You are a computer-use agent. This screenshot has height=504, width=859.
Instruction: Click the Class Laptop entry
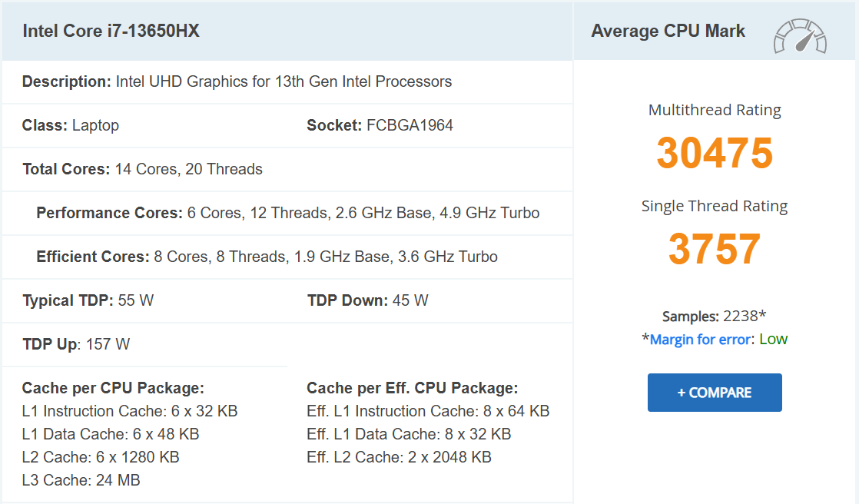coord(71,125)
